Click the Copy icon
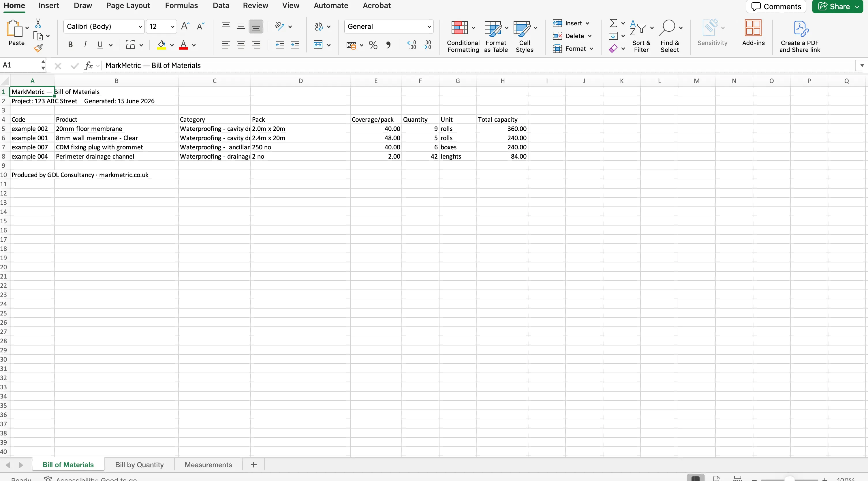This screenshot has width=868, height=481. pyautogui.click(x=38, y=36)
